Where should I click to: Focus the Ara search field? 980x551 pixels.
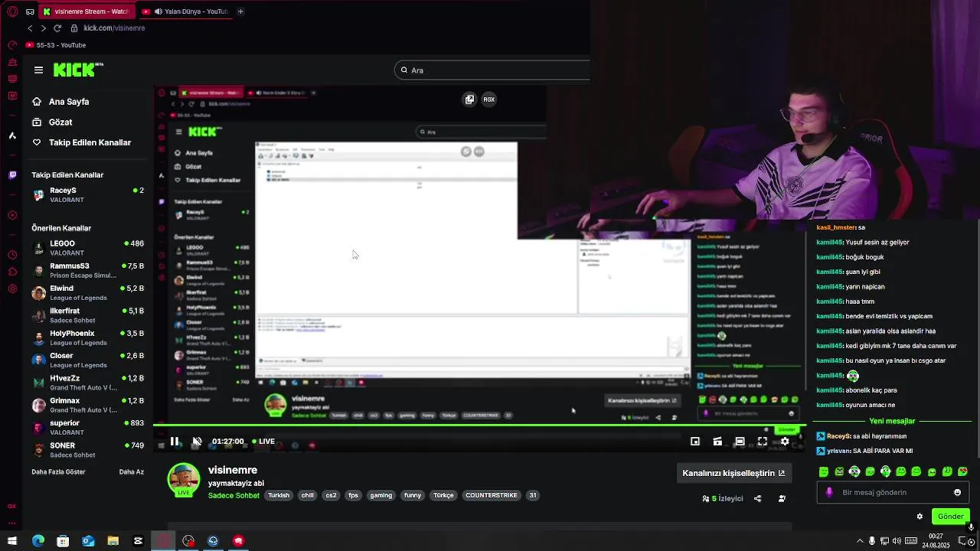pos(494,70)
